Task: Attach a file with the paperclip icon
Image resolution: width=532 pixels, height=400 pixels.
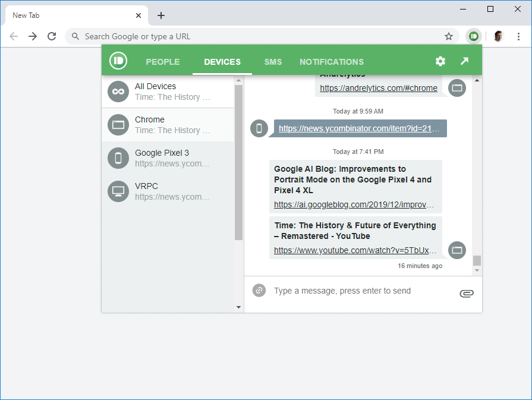Action: coord(467,293)
